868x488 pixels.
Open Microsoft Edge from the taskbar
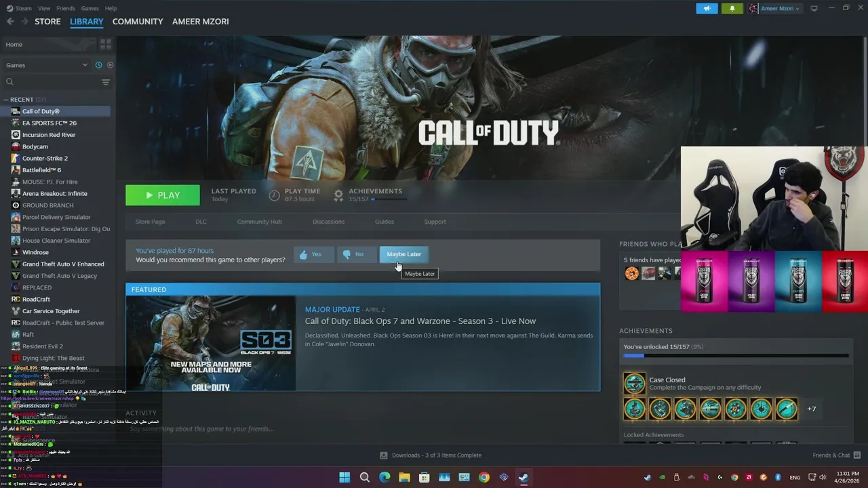(x=384, y=477)
